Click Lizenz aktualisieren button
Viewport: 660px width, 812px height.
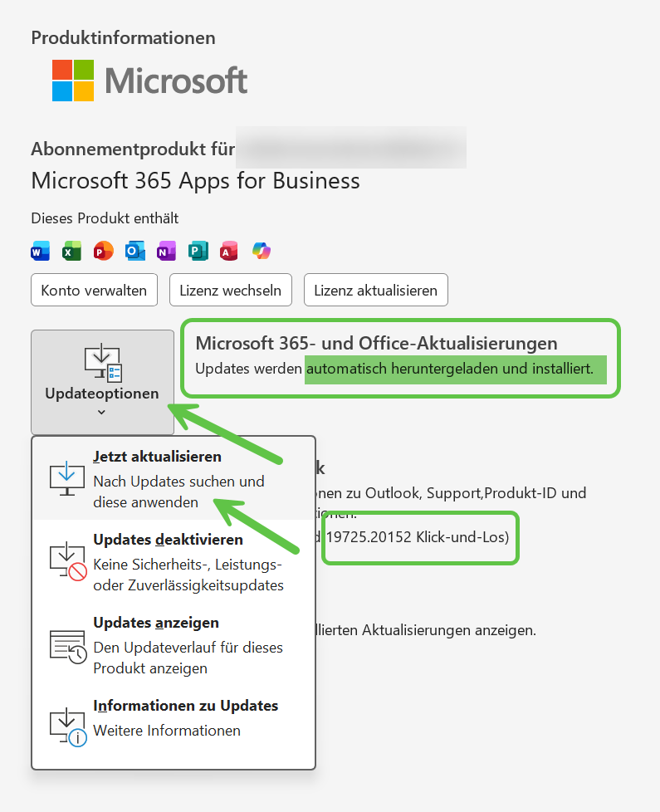coord(376,290)
